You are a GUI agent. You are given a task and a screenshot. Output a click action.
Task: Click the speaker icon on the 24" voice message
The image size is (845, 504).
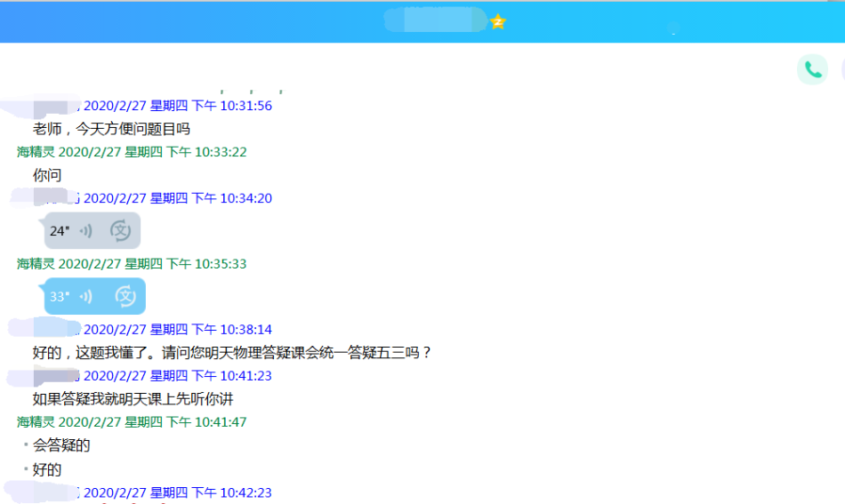point(86,231)
